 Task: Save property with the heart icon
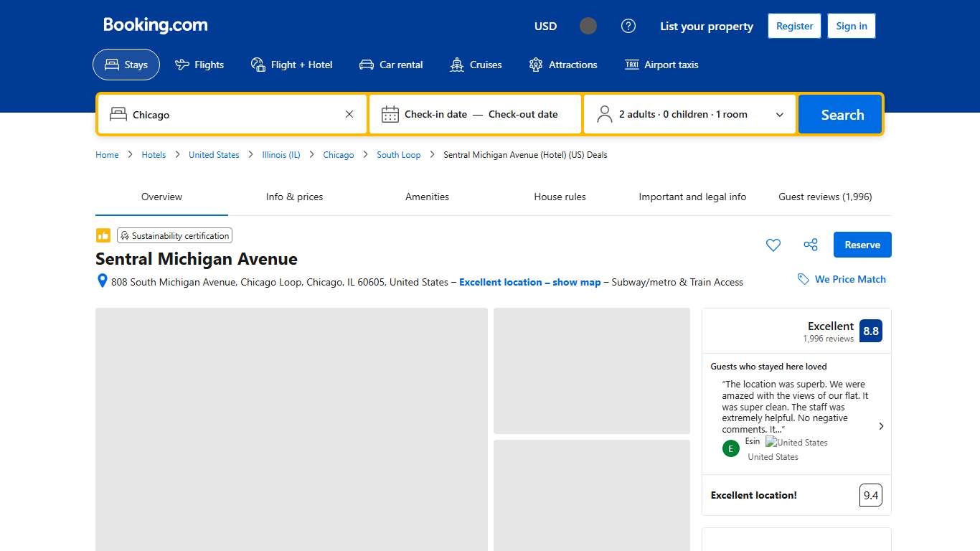pyautogui.click(x=773, y=245)
